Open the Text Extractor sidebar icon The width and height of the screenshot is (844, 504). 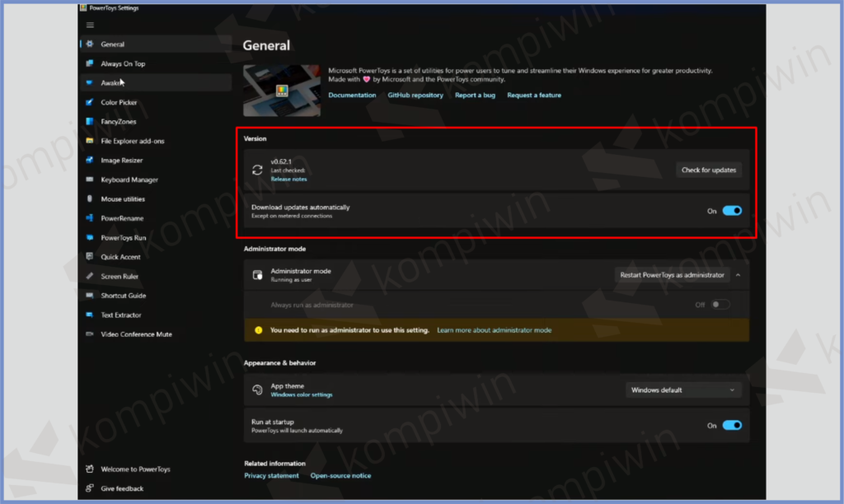click(x=90, y=315)
